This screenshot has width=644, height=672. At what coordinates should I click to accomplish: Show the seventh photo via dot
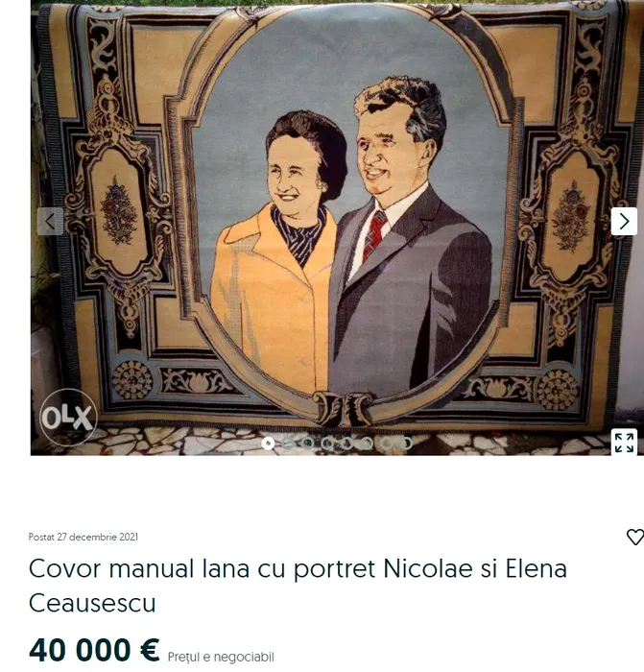pos(387,444)
